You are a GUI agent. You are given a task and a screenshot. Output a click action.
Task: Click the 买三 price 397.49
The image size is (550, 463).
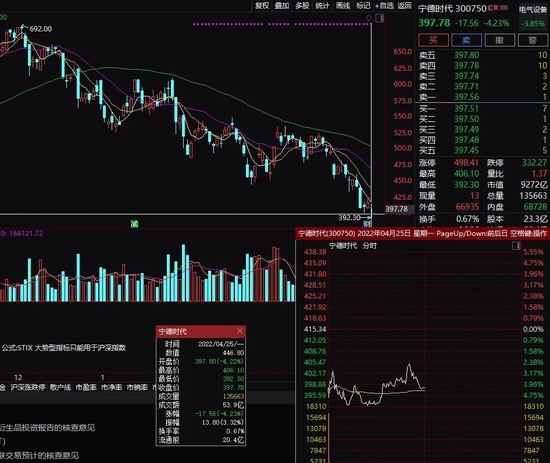pos(467,129)
